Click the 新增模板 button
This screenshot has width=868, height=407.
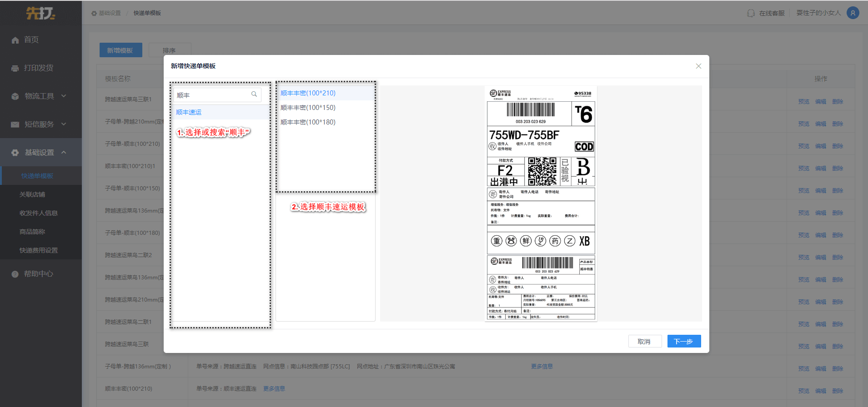click(x=121, y=50)
